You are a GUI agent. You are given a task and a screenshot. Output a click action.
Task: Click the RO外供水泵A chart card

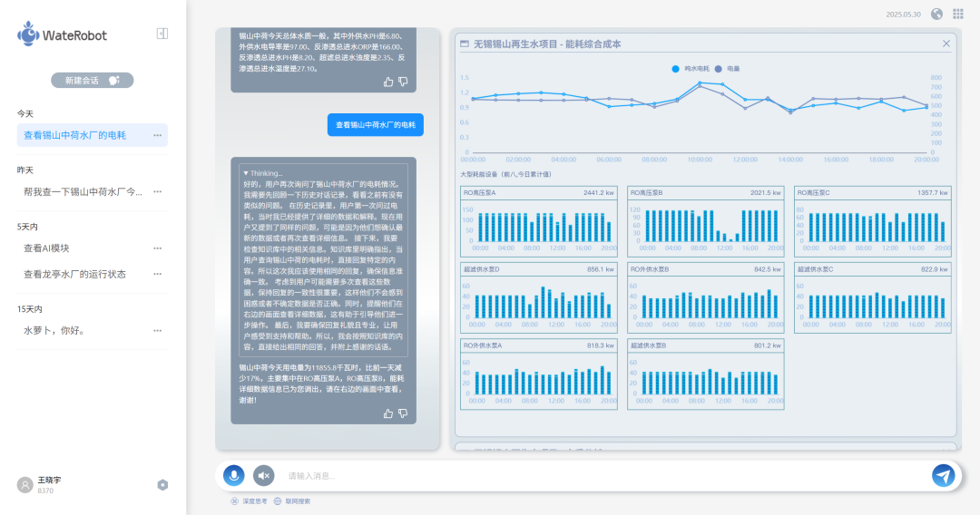click(x=539, y=374)
